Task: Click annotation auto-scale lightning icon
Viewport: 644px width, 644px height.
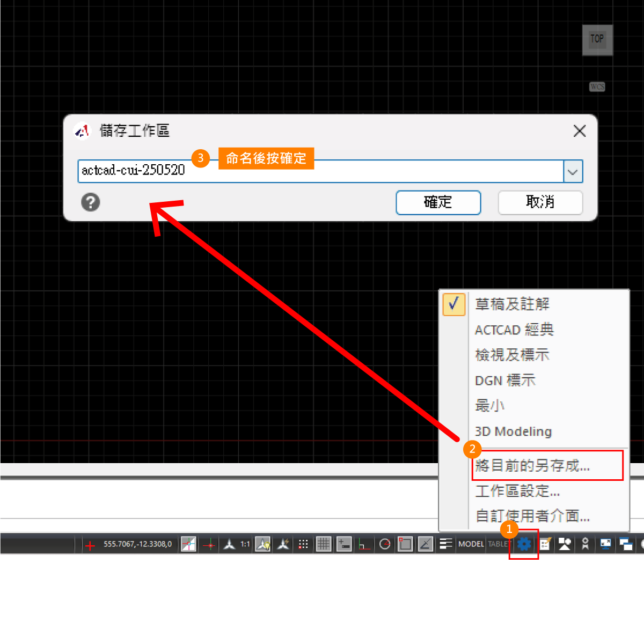Action: (x=283, y=544)
